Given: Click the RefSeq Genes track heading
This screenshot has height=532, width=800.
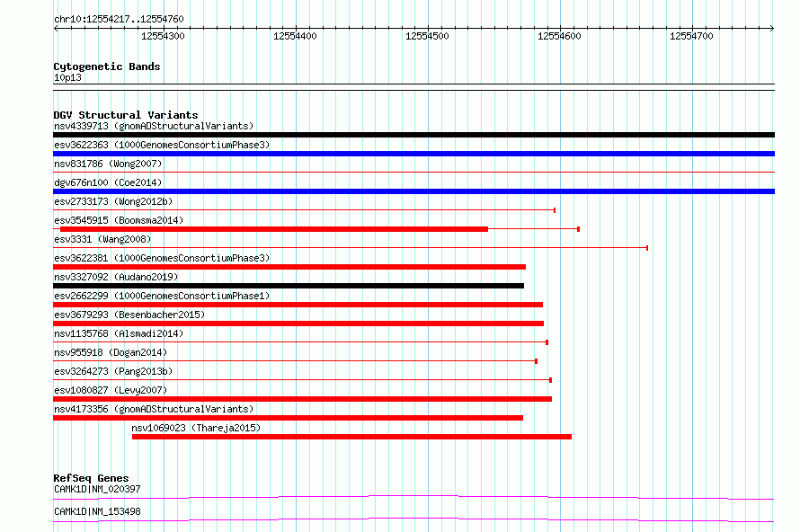Looking at the screenshot, I should pyautogui.click(x=91, y=478).
